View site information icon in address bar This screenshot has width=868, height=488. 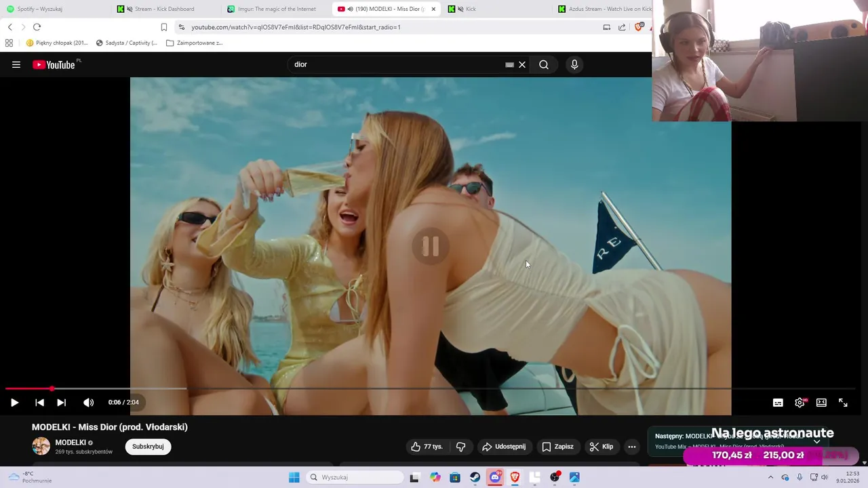pyautogui.click(x=181, y=27)
